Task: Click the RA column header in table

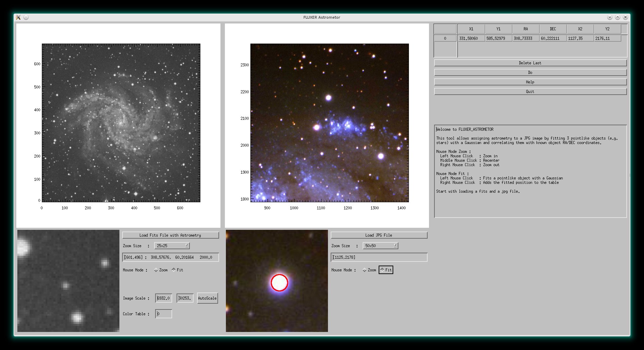Action: pos(526,29)
